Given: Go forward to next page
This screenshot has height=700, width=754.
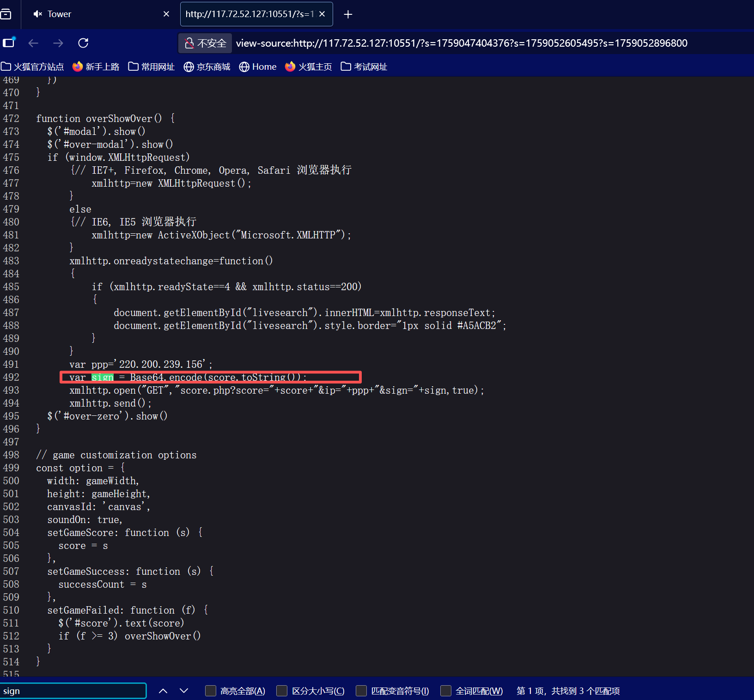Looking at the screenshot, I should point(58,43).
